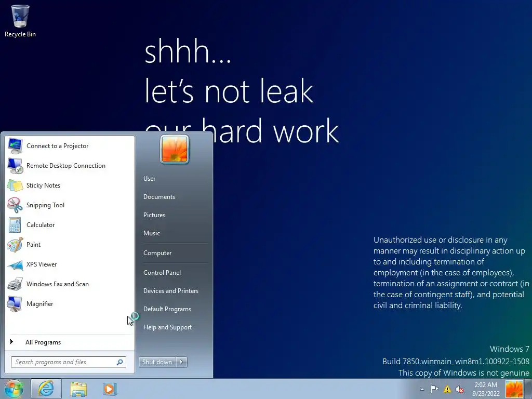Click the Shut down button

tap(157, 362)
